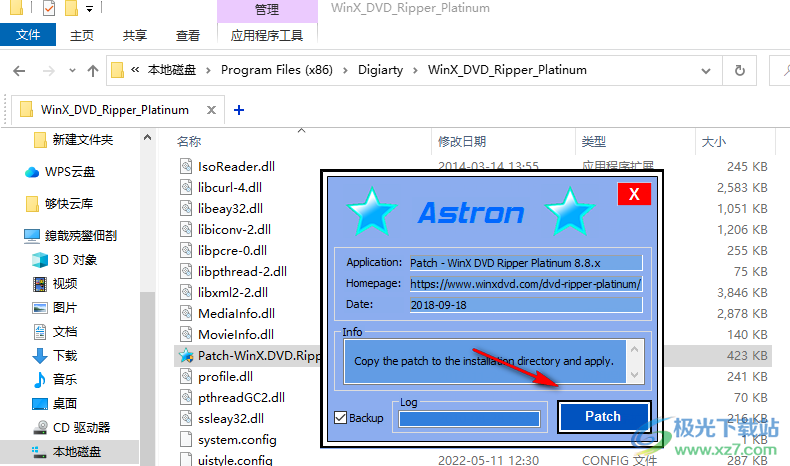
Task: Click the computer icon in the sidebar
Action: pyautogui.click(x=32, y=235)
